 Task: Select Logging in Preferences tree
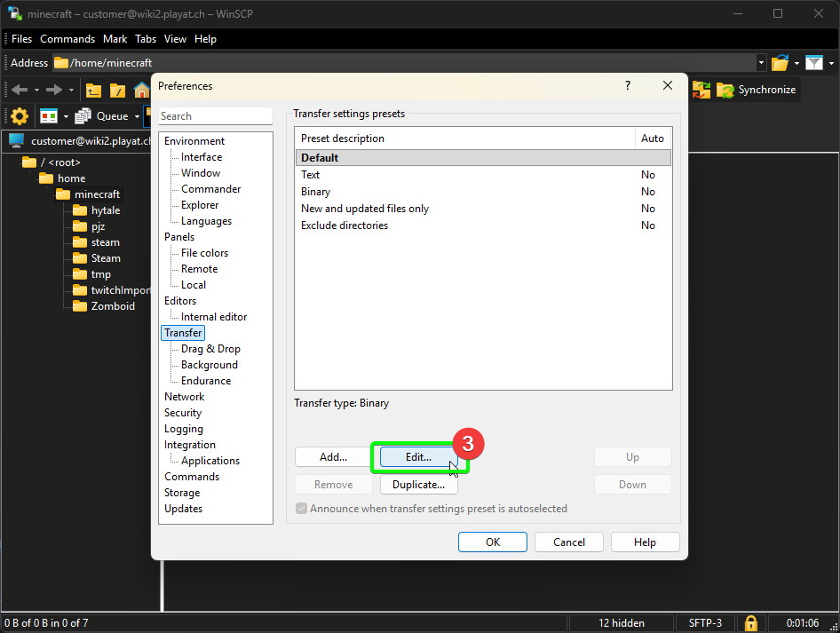(183, 429)
